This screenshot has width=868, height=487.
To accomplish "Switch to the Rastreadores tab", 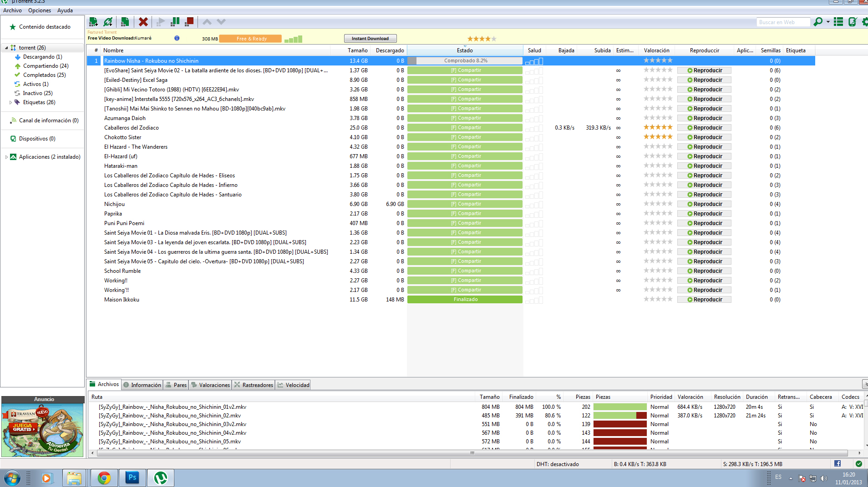I will pyautogui.click(x=254, y=385).
